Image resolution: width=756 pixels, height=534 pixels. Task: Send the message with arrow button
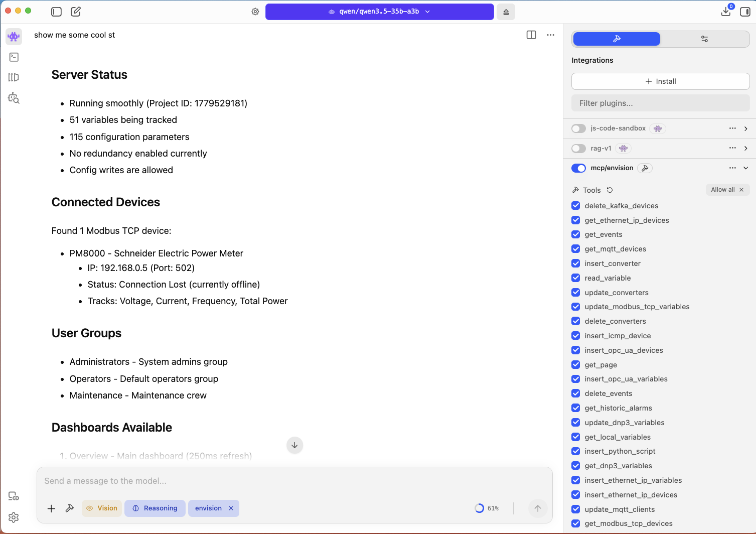point(538,508)
